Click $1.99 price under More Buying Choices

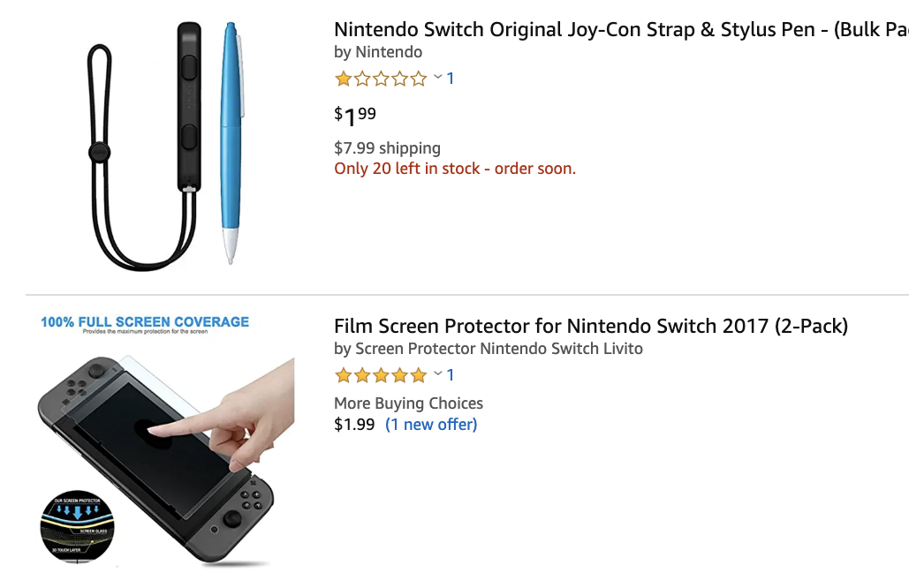pyautogui.click(x=354, y=425)
